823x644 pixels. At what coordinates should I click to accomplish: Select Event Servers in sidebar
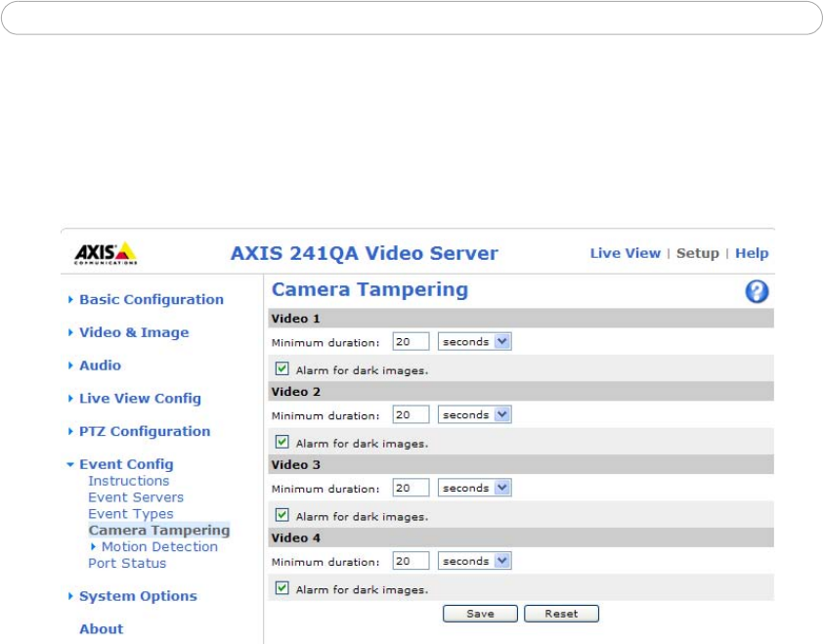[135, 497]
